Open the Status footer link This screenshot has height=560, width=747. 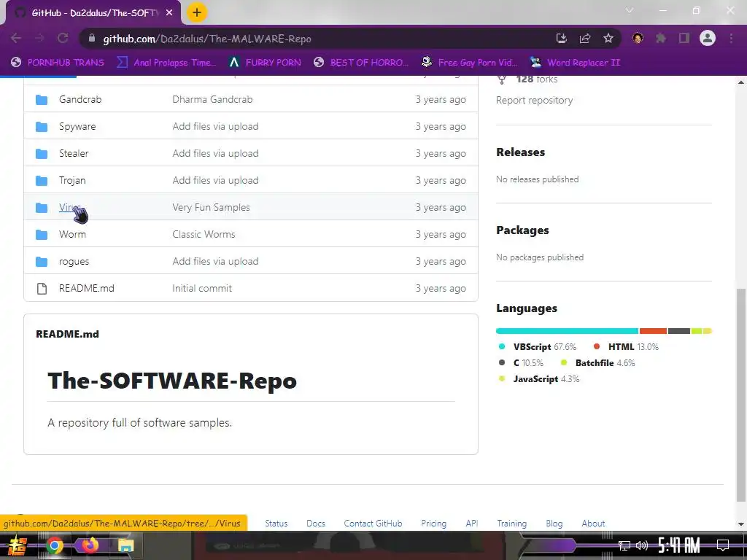point(276,524)
